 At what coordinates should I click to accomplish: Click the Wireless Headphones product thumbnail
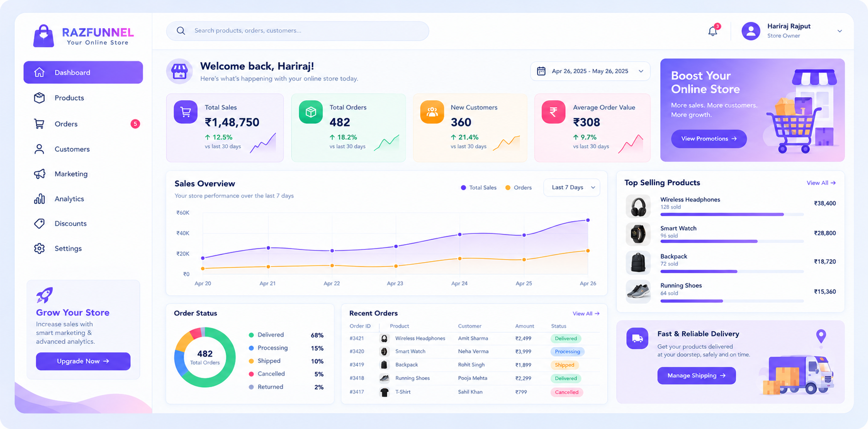pyautogui.click(x=638, y=207)
